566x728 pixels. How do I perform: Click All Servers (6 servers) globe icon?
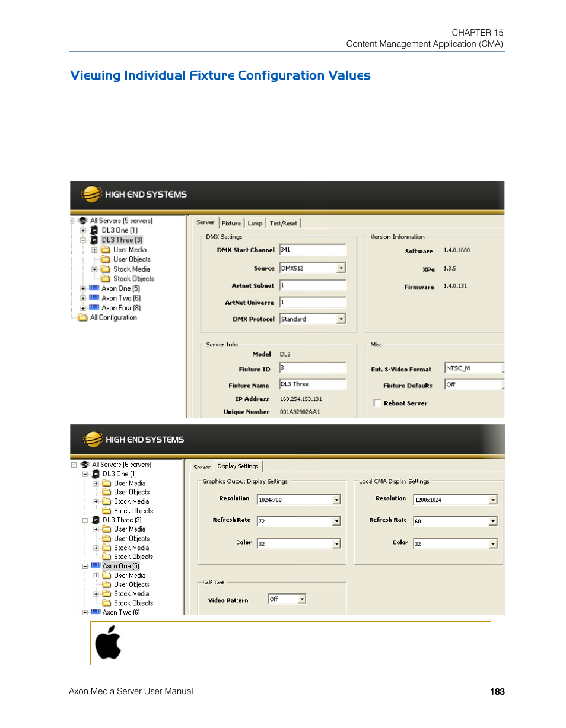coord(85,465)
